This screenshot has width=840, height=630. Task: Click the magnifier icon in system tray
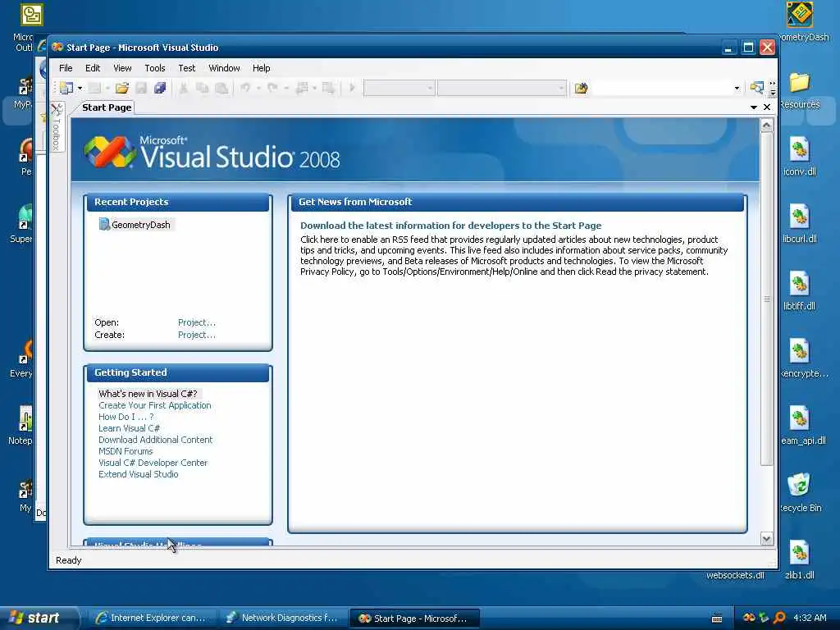coord(779,618)
